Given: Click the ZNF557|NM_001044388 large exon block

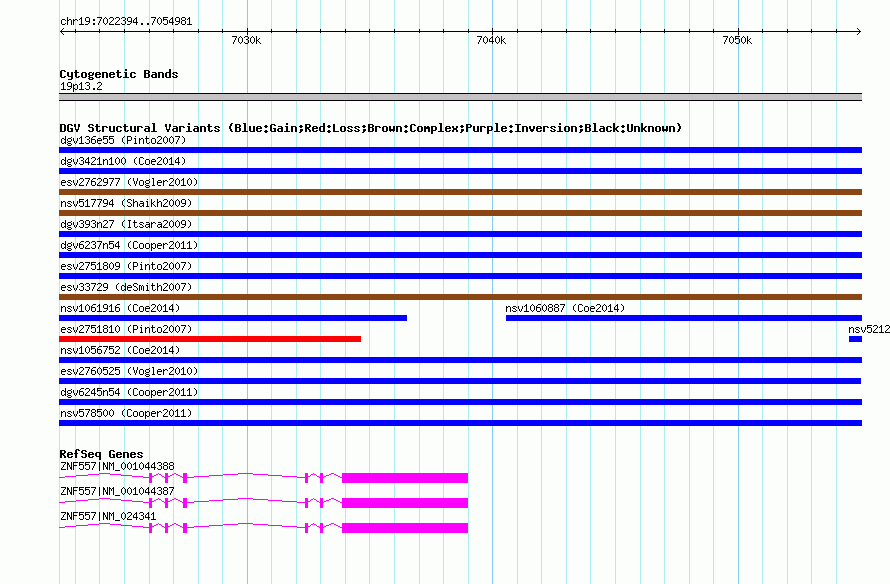Looking at the screenshot, I should click(405, 478).
